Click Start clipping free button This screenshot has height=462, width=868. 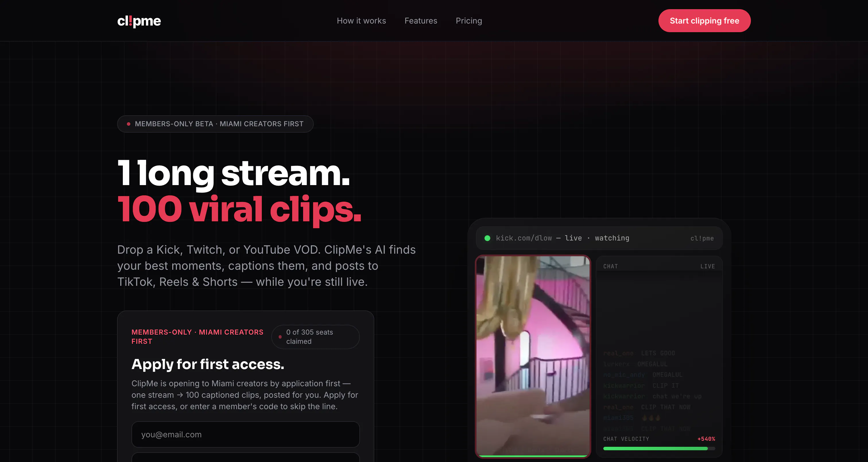pyautogui.click(x=704, y=21)
